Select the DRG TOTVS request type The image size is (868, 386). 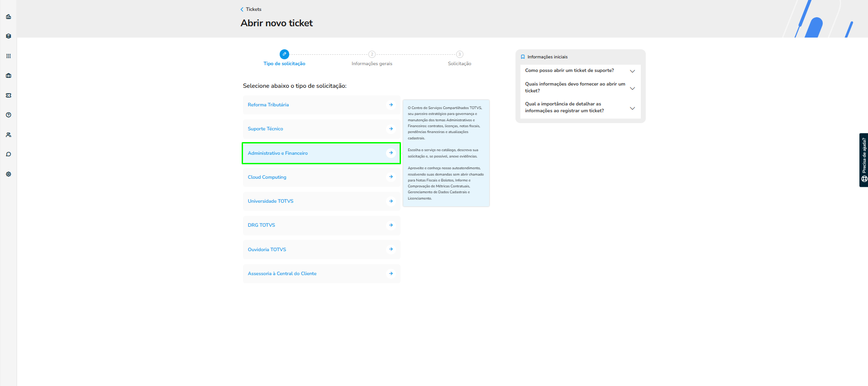(322, 225)
